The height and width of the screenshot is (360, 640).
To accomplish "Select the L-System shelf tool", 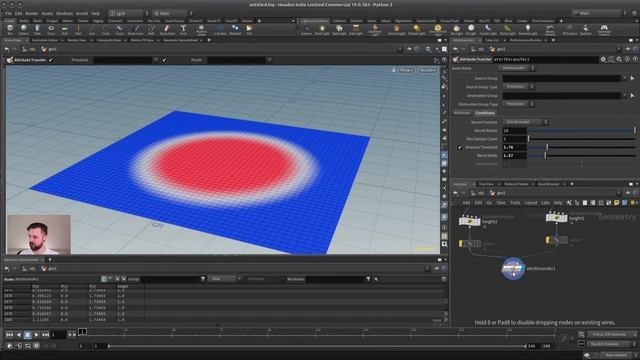I will click(220, 29).
